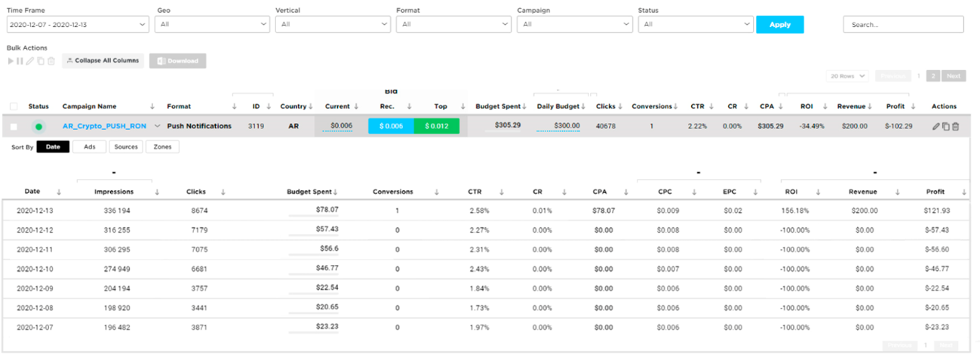Click the top Previous pagination button
980x357 pixels.
point(892,76)
